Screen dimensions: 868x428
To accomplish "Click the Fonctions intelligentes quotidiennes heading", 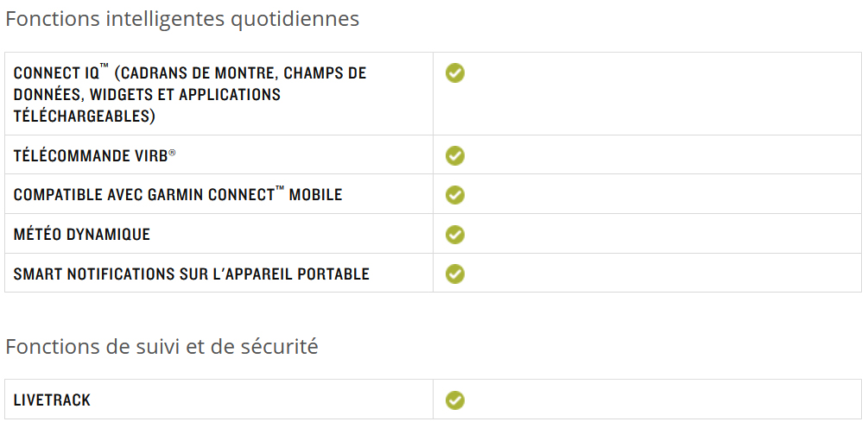I will (x=182, y=19).
